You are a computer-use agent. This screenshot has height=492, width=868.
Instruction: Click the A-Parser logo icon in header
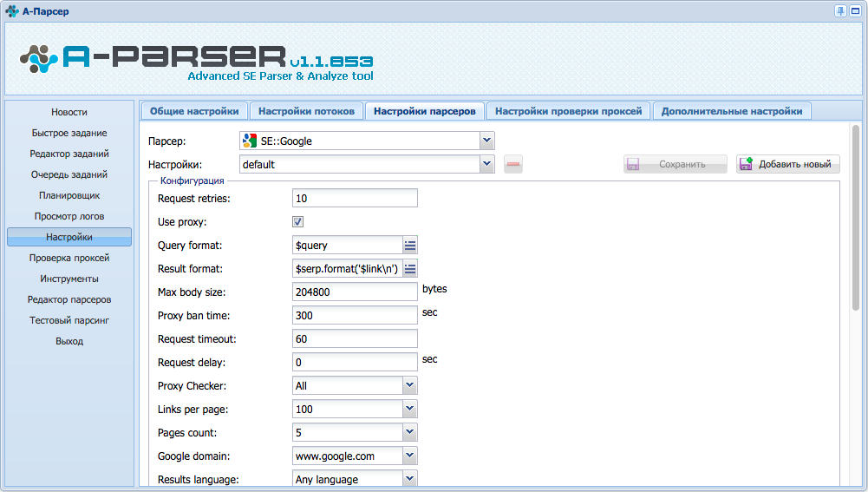tap(39, 59)
